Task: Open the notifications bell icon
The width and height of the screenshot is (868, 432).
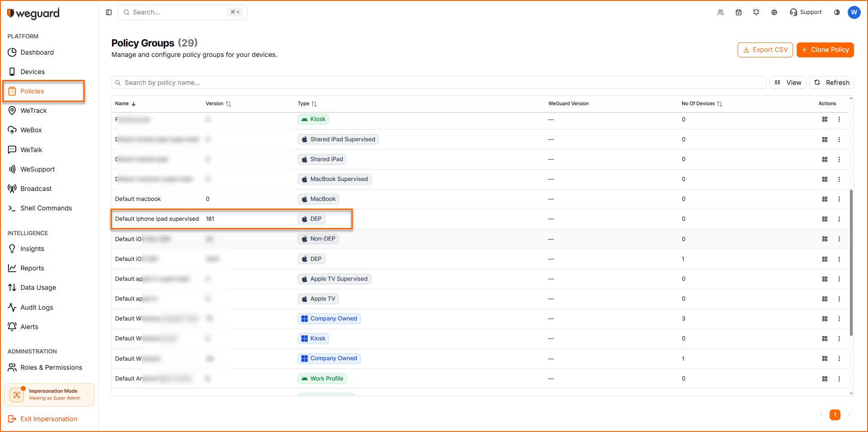Action: 756,12
